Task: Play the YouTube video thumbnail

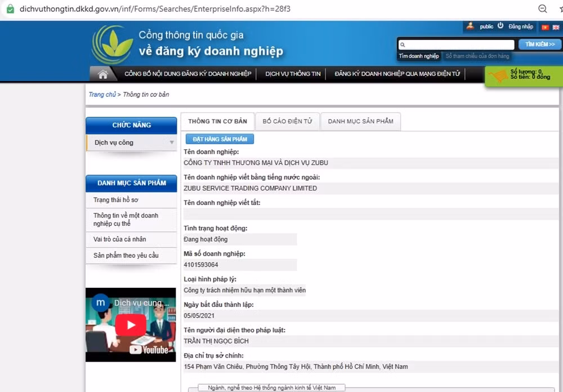Action: 131,325
